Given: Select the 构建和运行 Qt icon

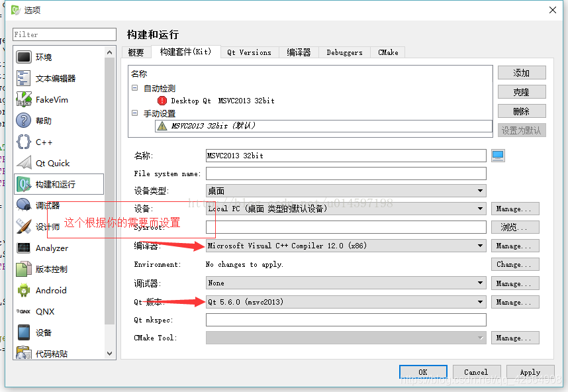Looking at the screenshot, I should coord(24,184).
